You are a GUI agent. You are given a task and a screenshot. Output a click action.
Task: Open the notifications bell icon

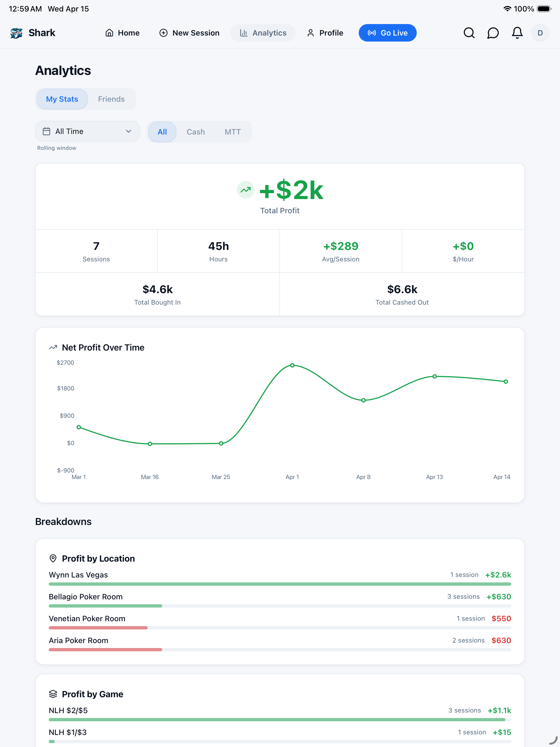pos(517,33)
